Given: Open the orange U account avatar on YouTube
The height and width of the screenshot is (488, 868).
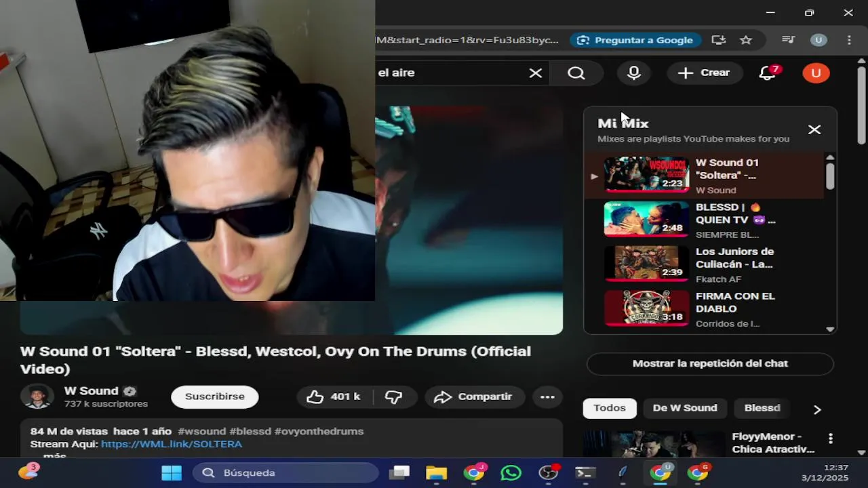Looking at the screenshot, I should tap(816, 73).
